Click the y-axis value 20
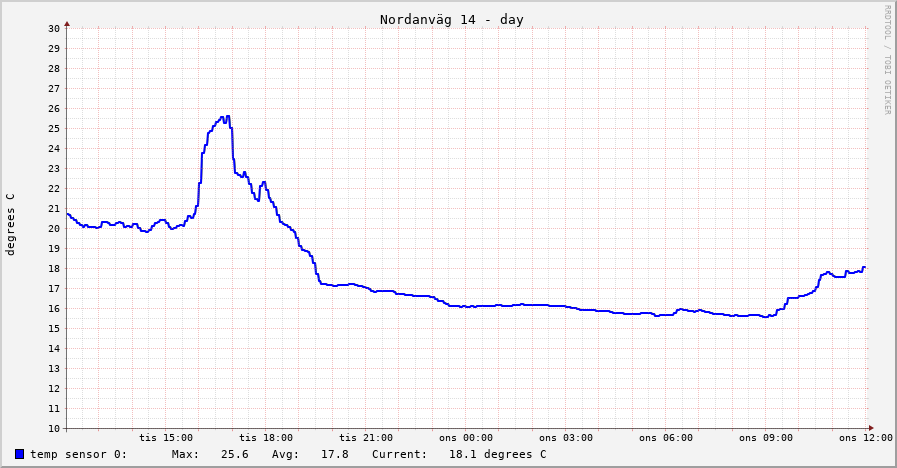The image size is (897, 468). tap(54, 229)
